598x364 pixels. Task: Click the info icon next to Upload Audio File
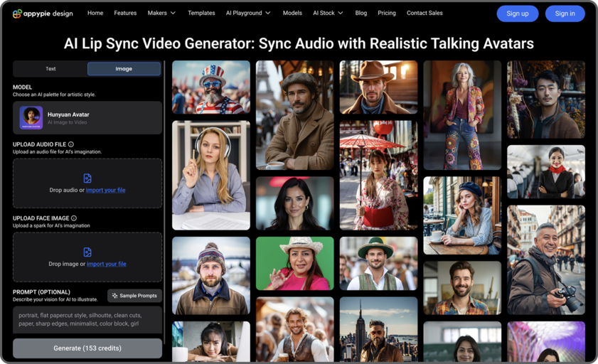click(71, 144)
